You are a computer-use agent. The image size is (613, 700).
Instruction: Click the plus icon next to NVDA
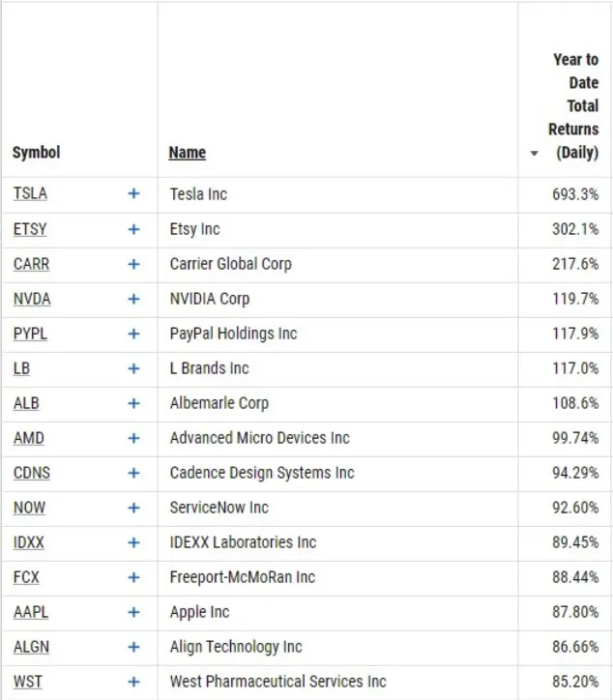133,299
